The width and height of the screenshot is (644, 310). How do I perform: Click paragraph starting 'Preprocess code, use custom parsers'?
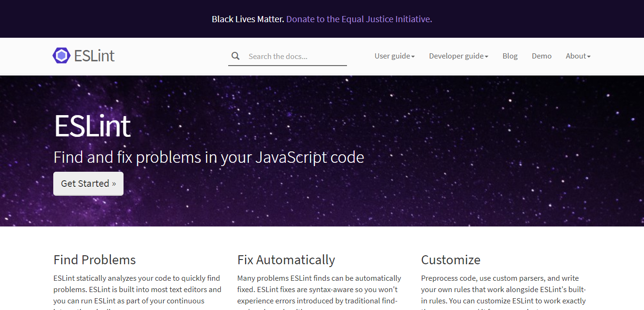coord(504,292)
